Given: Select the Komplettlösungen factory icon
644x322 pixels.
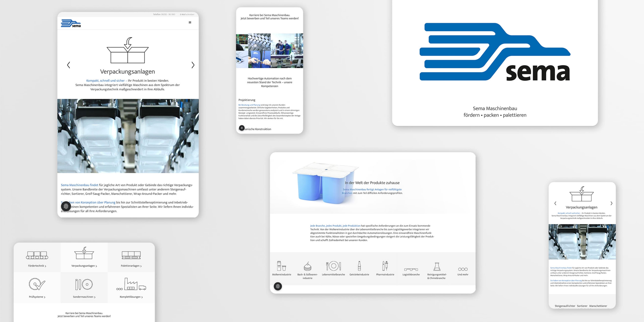Looking at the screenshot, I should tap(131, 284).
